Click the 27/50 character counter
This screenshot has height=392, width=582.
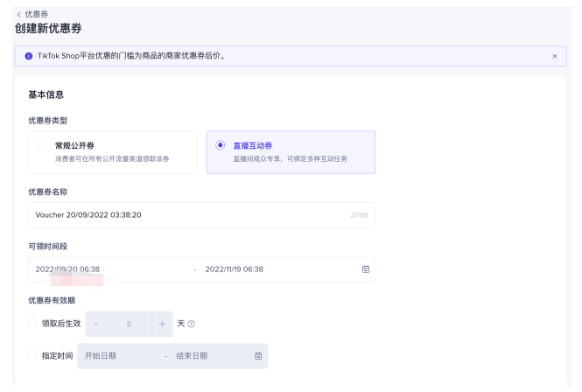click(x=359, y=214)
